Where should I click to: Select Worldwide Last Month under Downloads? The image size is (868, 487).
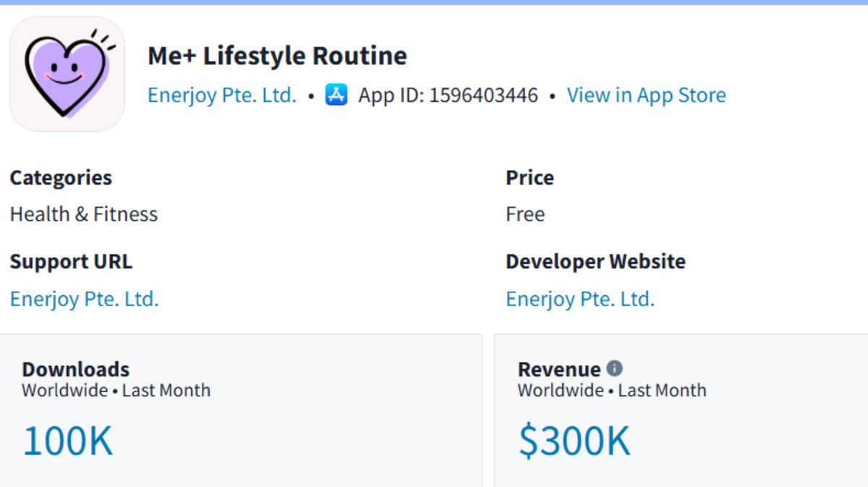116,390
